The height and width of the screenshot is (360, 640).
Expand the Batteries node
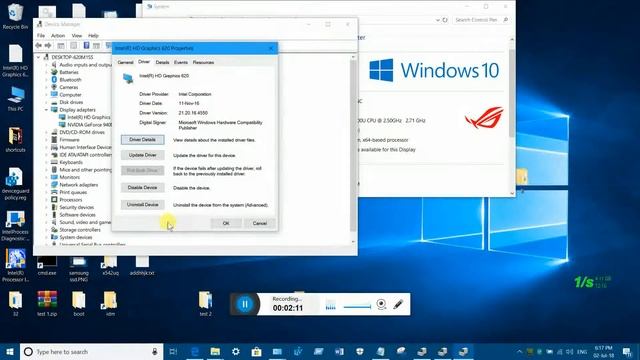pos(47,72)
